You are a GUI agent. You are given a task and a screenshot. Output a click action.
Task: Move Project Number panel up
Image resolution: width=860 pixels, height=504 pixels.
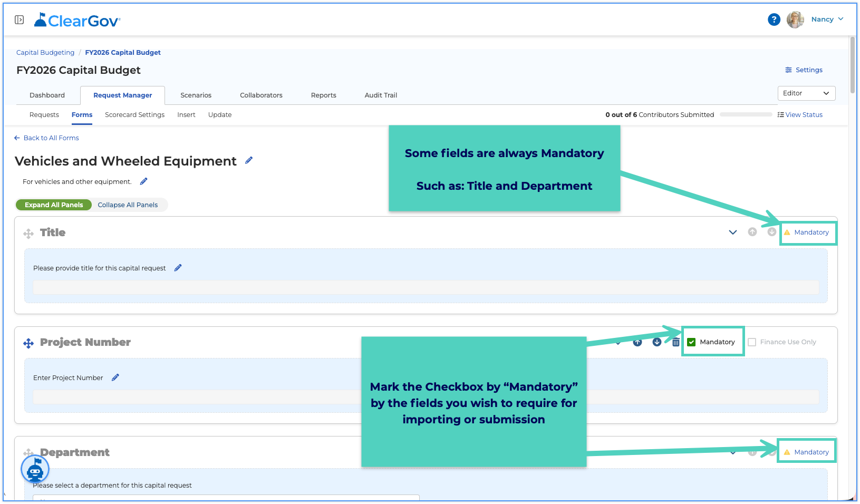(637, 342)
